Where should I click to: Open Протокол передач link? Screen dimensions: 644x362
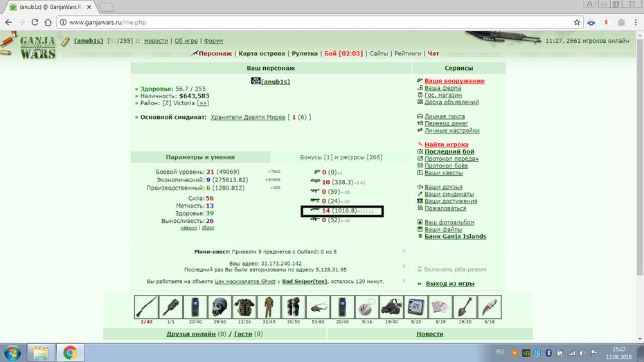pyautogui.click(x=451, y=159)
